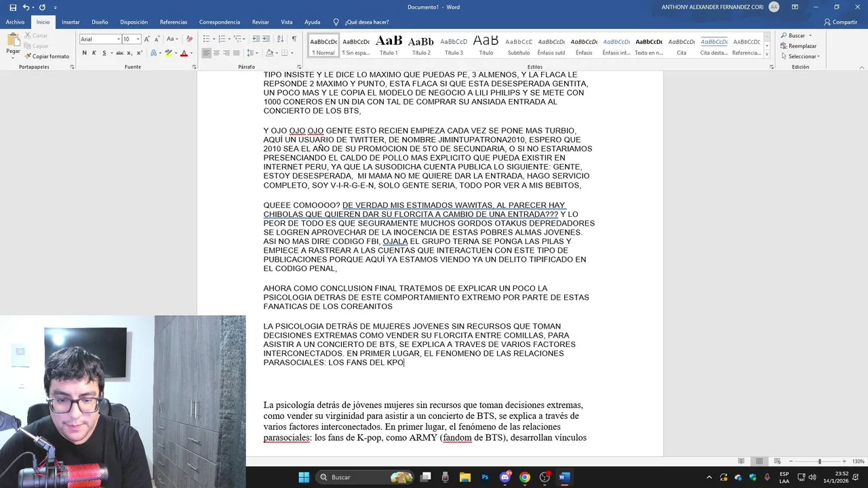Image resolution: width=868 pixels, height=488 pixels.
Task: Apply the Cita style
Action: tap(682, 45)
